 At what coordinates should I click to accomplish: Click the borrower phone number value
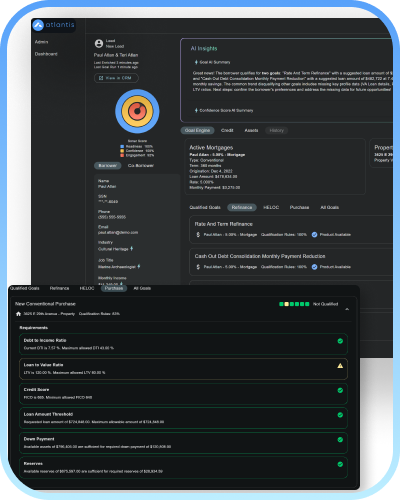[x=112, y=217]
